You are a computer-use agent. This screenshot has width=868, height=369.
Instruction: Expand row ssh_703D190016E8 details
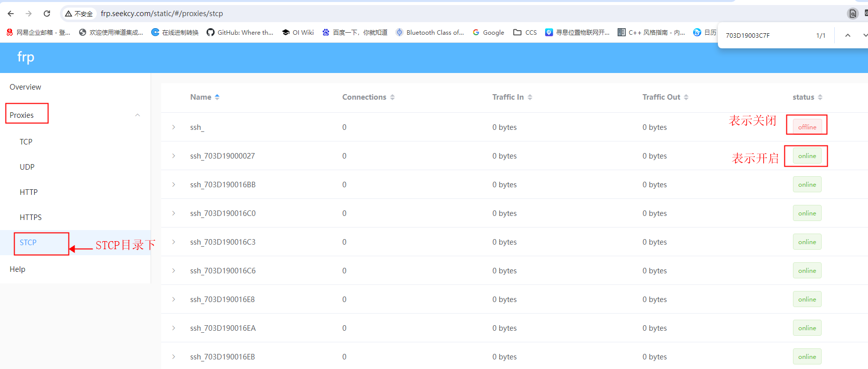pos(174,299)
